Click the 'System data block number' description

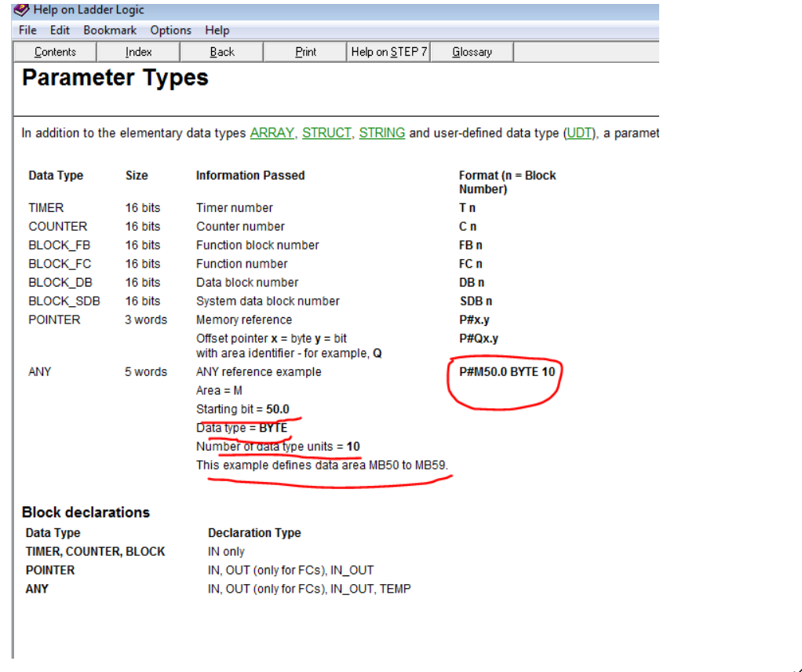point(268,301)
